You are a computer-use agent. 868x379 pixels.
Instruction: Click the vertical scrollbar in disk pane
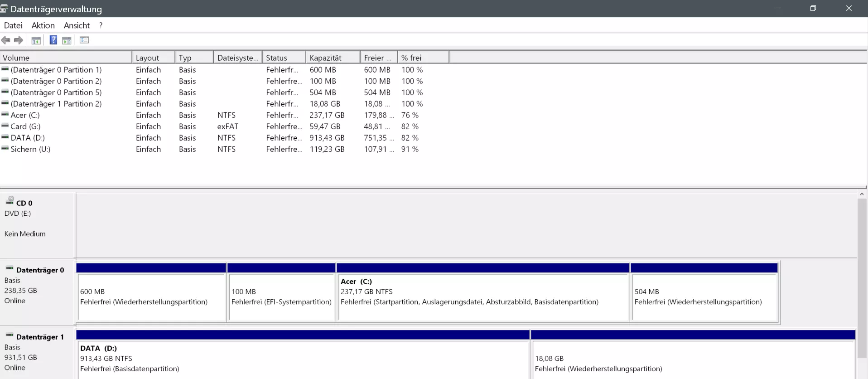[x=862, y=277]
